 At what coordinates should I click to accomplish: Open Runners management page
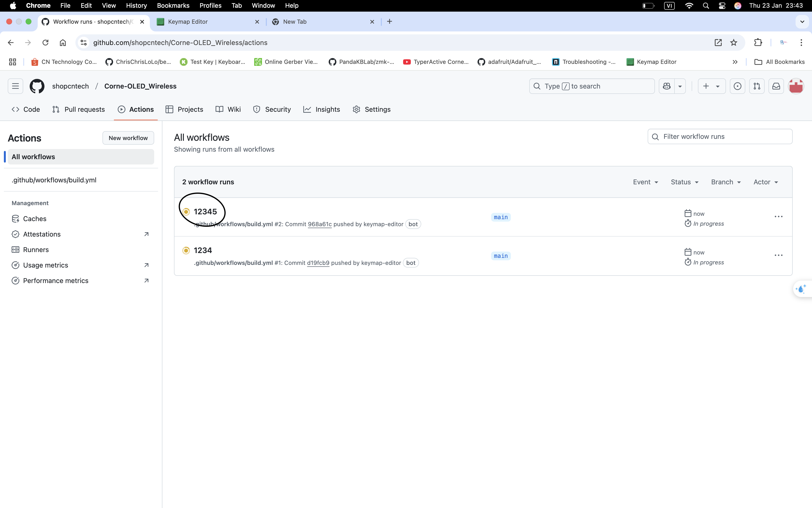80,250
